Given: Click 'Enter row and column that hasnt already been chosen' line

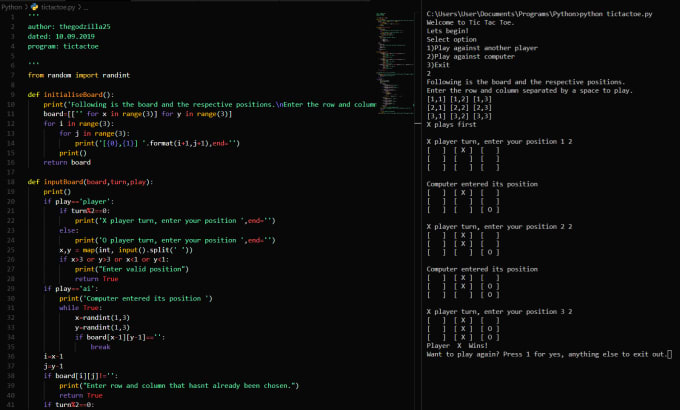Looking at the screenshot, I should [x=179, y=385].
